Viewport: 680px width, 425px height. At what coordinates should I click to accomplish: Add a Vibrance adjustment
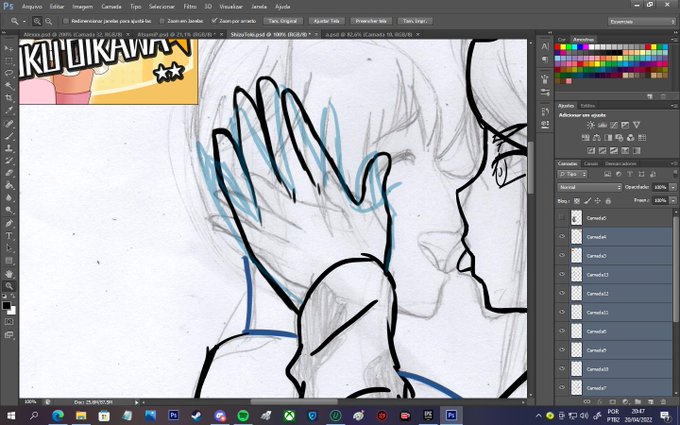coord(636,125)
